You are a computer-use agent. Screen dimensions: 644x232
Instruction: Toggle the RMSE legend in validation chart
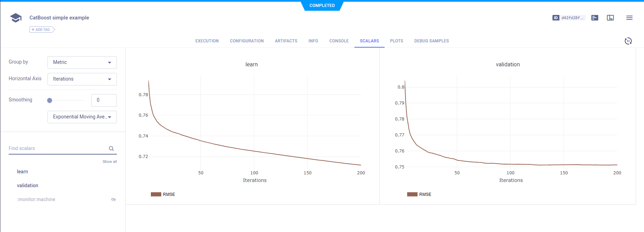pyautogui.click(x=419, y=194)
